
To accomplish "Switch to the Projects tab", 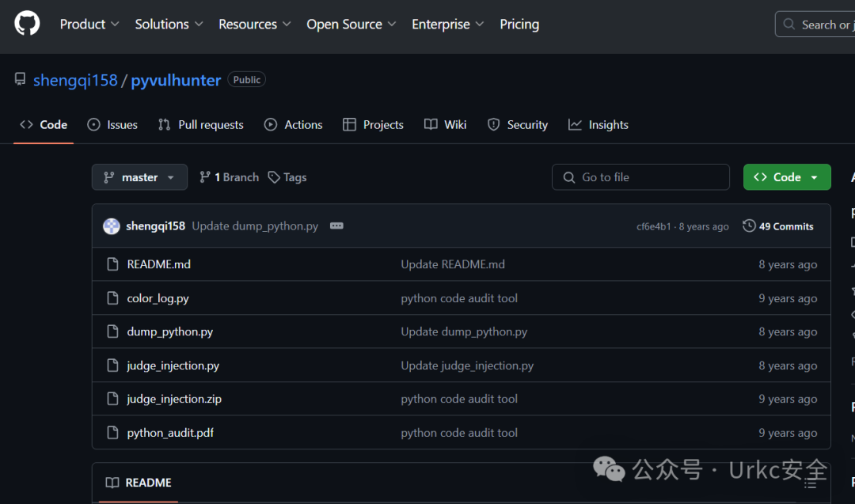I will click(373, 125).
